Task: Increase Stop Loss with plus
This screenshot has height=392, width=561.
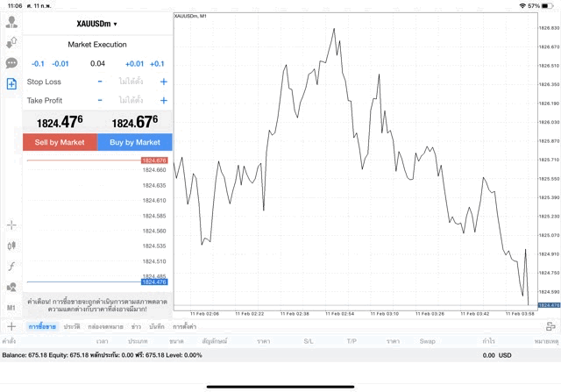Action: [x=164, y=82]
